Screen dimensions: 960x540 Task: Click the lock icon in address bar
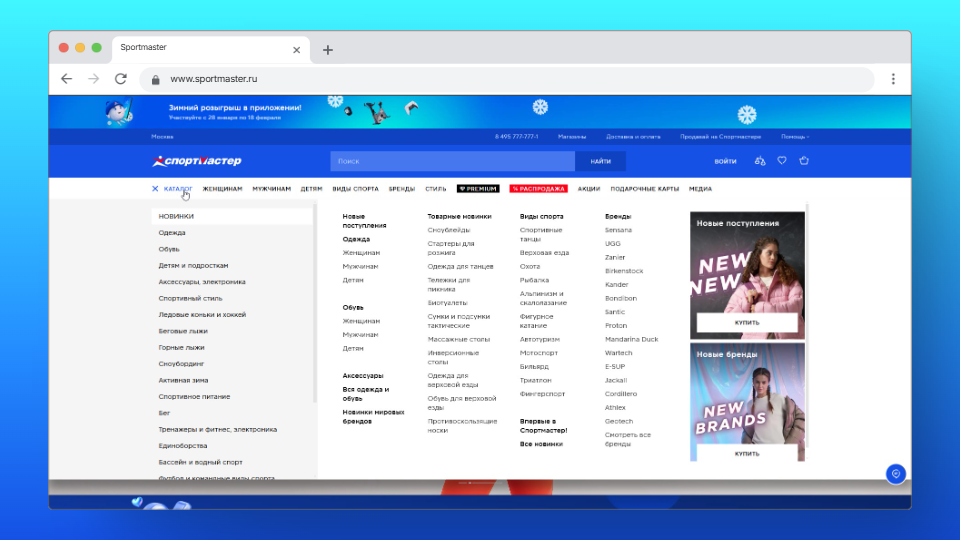[x=156, y=80]
